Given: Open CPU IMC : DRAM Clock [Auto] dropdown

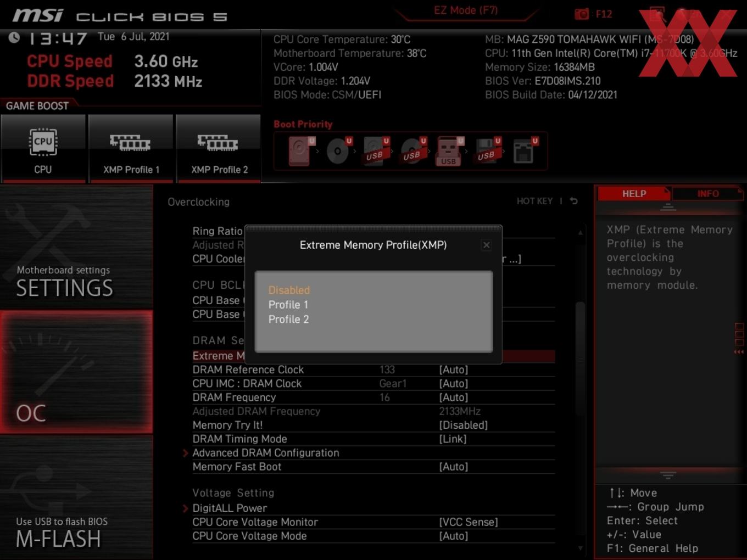Looking at the screenshot, I should coord(453,384).
